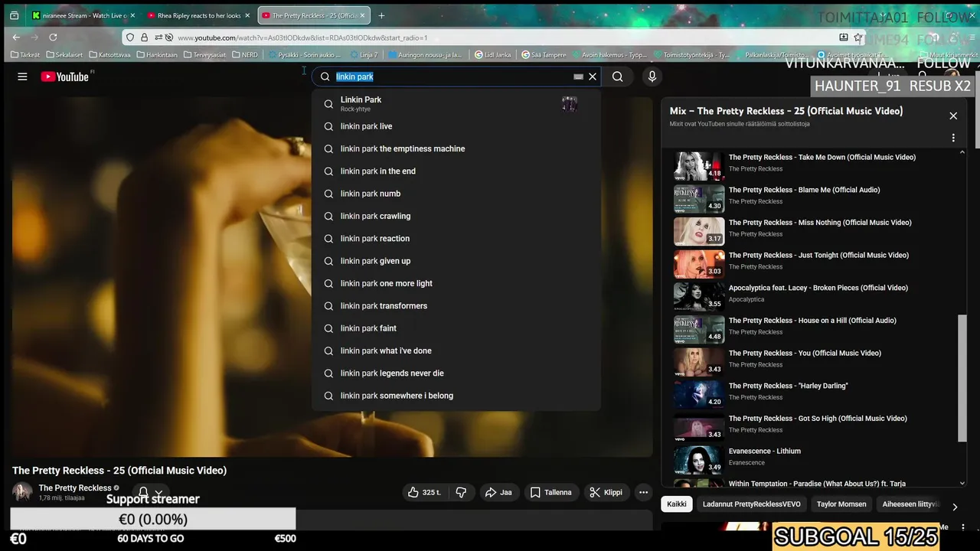Pick 'linkin park somewhere i belong' suggestion
The image size is (980, 551).
(456, 396)
